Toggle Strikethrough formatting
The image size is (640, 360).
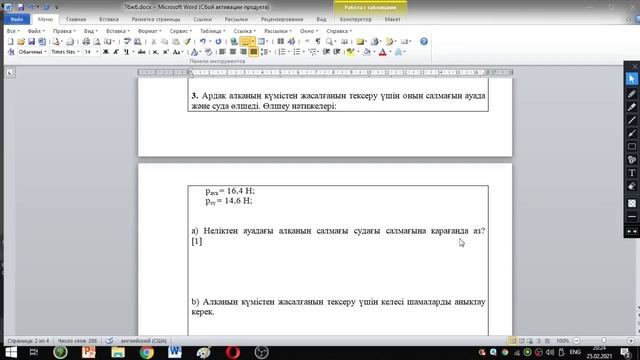[x=142, y=52]
